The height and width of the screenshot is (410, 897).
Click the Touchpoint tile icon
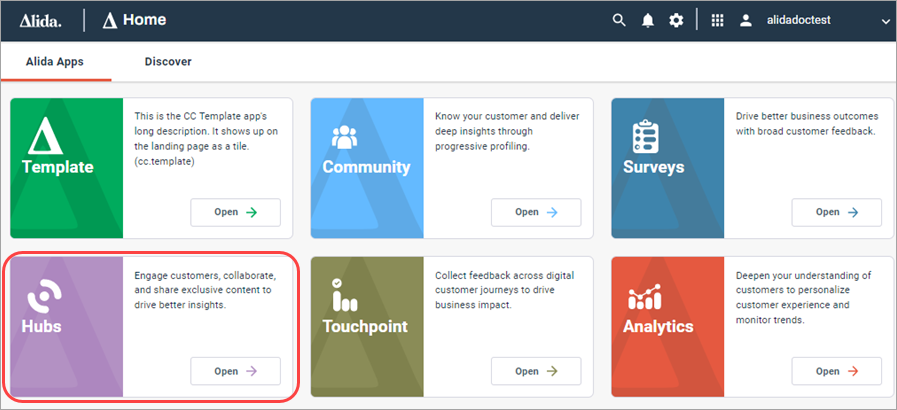click(x=344, y=295)
